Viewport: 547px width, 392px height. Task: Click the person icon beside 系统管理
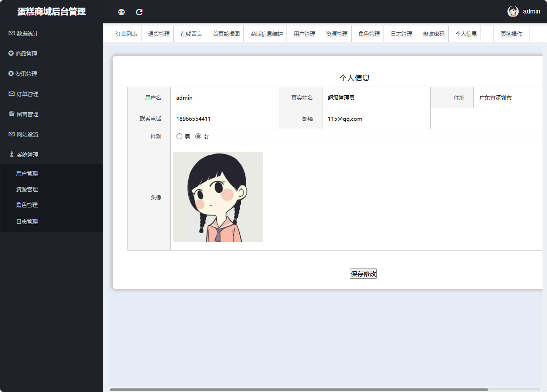click(11, 154)
